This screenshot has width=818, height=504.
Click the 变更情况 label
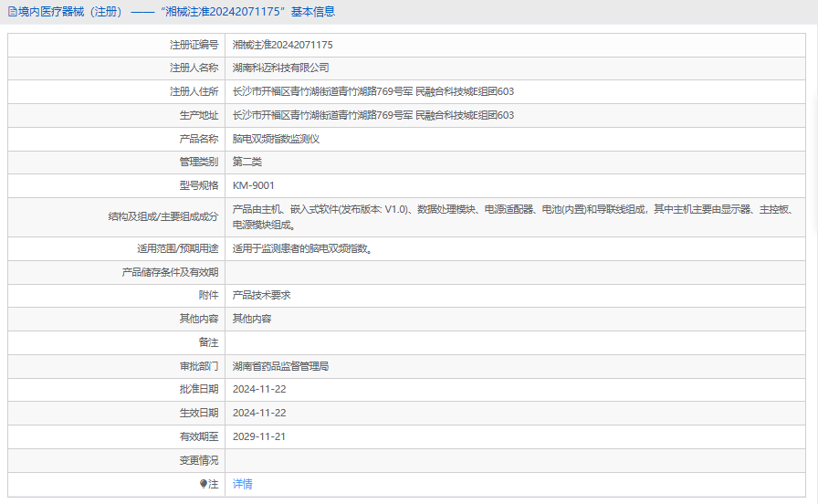point(199,461)
